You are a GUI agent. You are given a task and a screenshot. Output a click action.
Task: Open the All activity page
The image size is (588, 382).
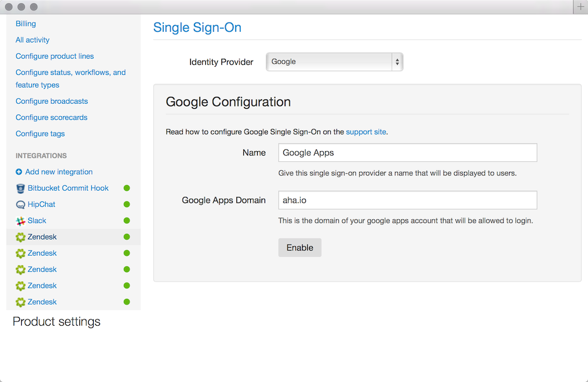[x=33, y=40]
